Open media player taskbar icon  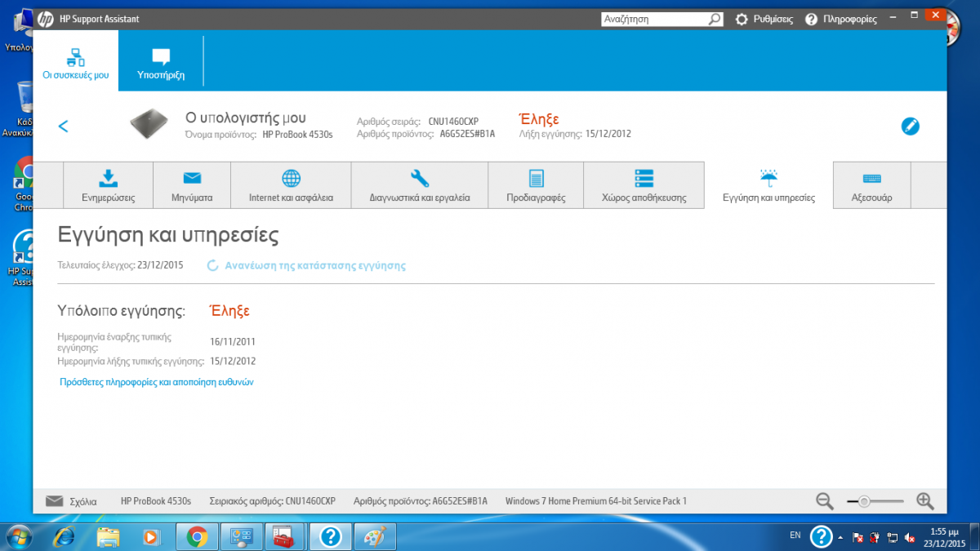[x=151, y=536]
